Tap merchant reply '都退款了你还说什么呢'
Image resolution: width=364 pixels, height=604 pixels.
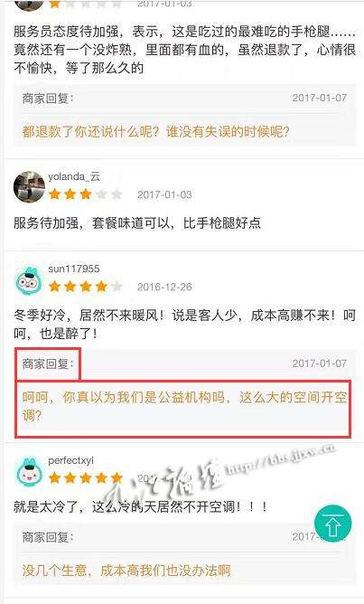tap(155, 132)
